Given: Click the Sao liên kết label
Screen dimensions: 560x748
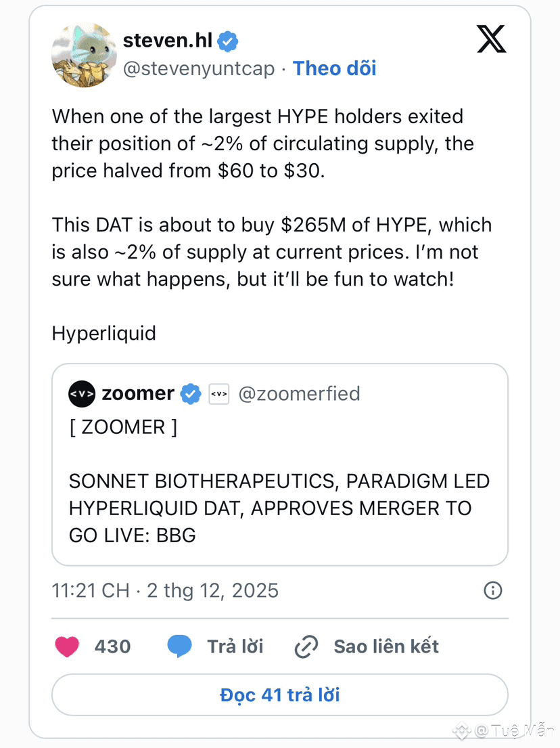Looking at the screenshot, I should coord(386,646).
